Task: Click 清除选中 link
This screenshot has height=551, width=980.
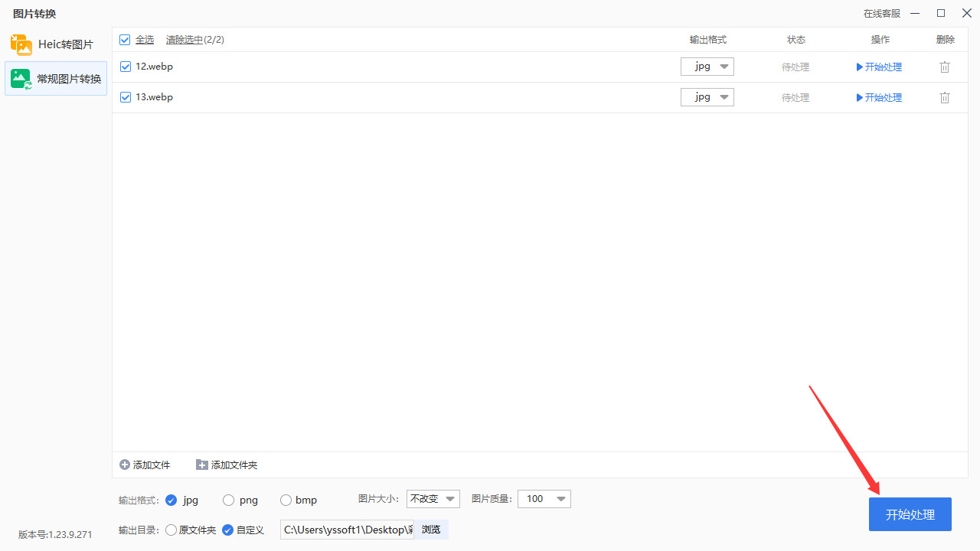Action: tap(185, 39)
